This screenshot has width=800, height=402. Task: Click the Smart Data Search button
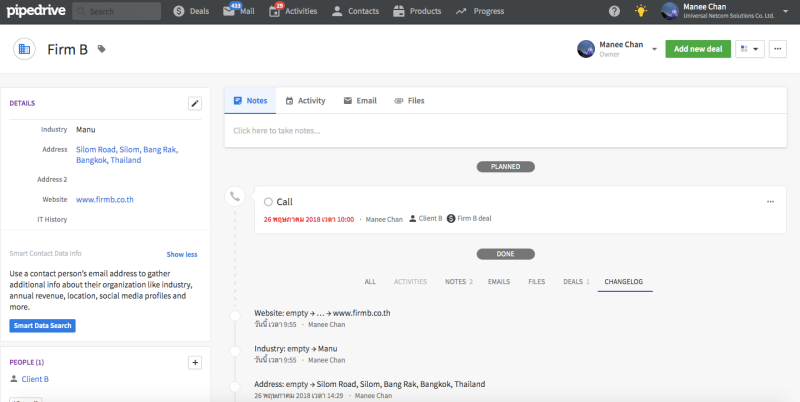click(x=42, y=326)
